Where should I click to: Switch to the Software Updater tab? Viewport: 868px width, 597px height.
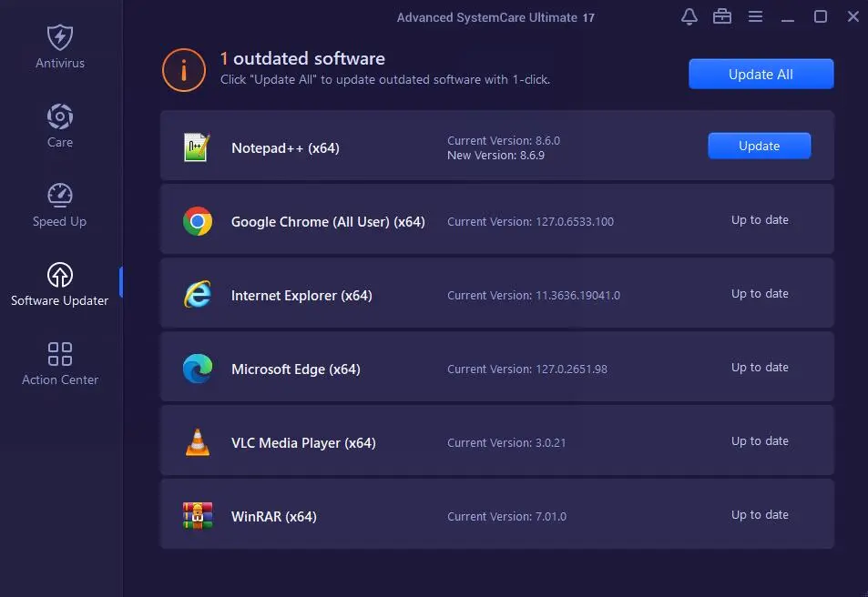pos(59,284)
